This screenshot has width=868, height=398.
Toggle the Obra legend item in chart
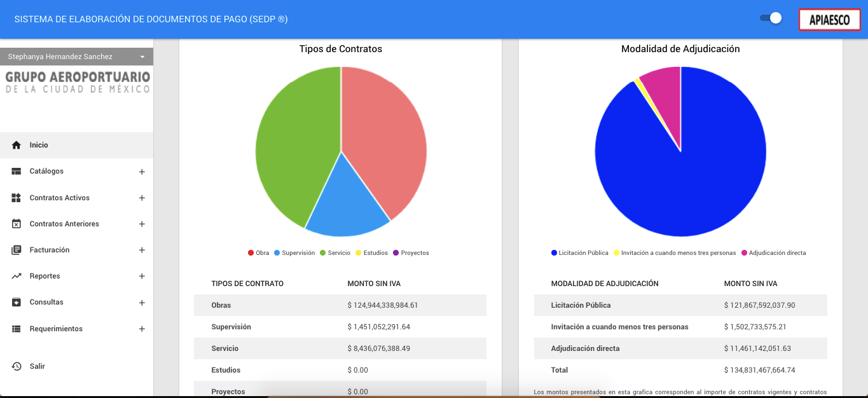click(x=258, y=253)
